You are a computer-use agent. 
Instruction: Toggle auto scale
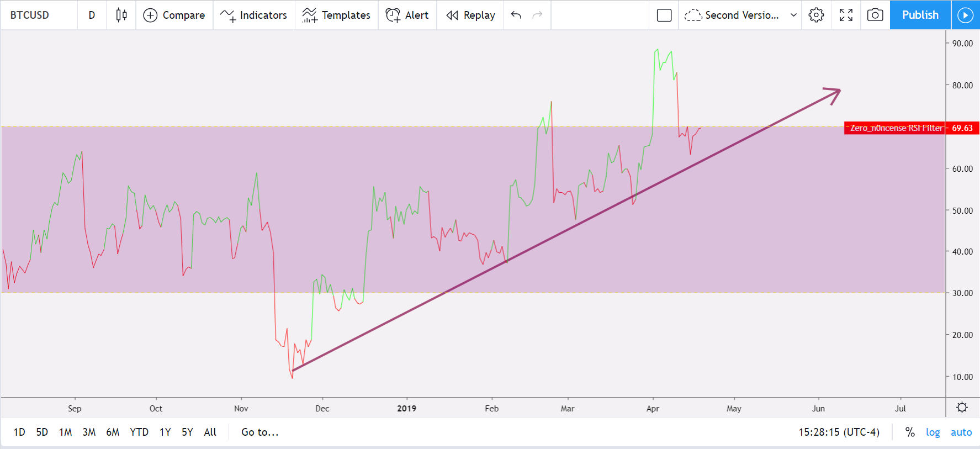click(x=961, y=432)
